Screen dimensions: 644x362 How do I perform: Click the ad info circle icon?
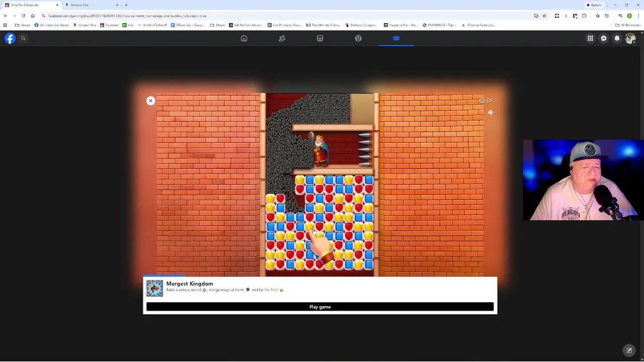[x=481, y=101]
